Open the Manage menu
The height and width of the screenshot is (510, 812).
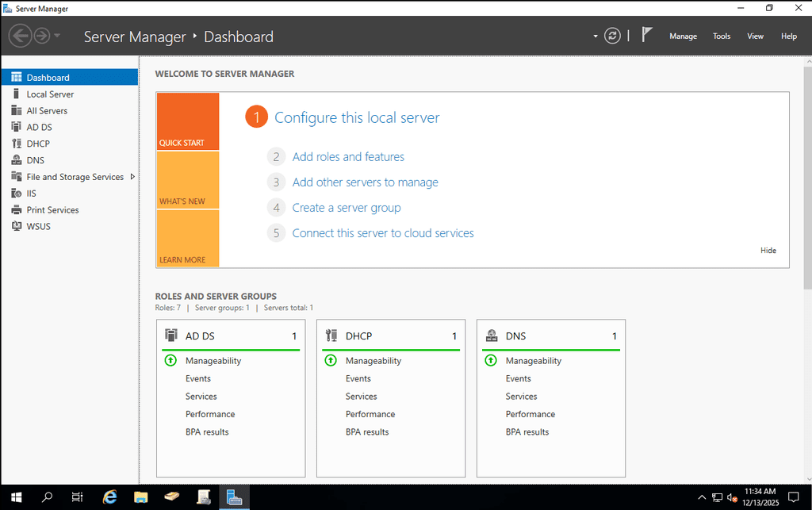click(x=683, y=36)
